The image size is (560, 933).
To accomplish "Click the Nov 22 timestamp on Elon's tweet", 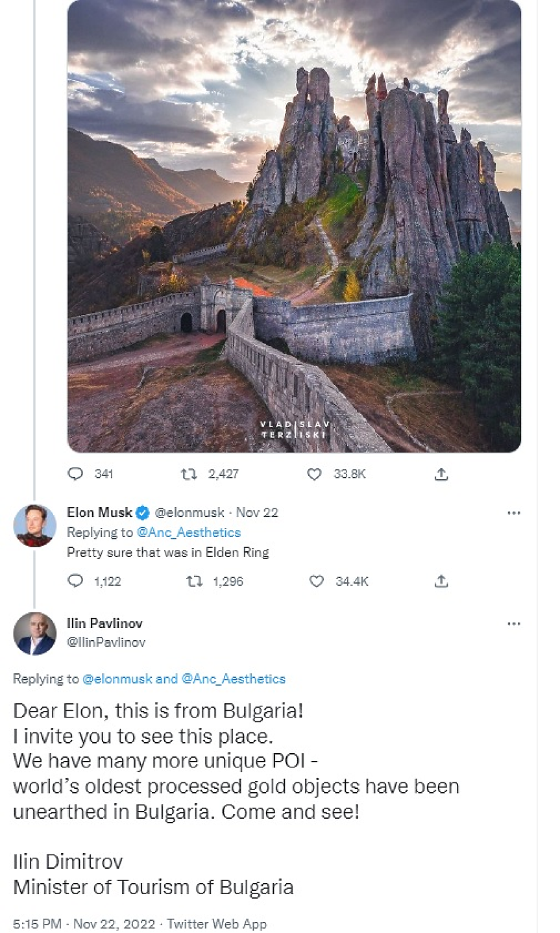I will pyautogui.click(x=257, y=512).
